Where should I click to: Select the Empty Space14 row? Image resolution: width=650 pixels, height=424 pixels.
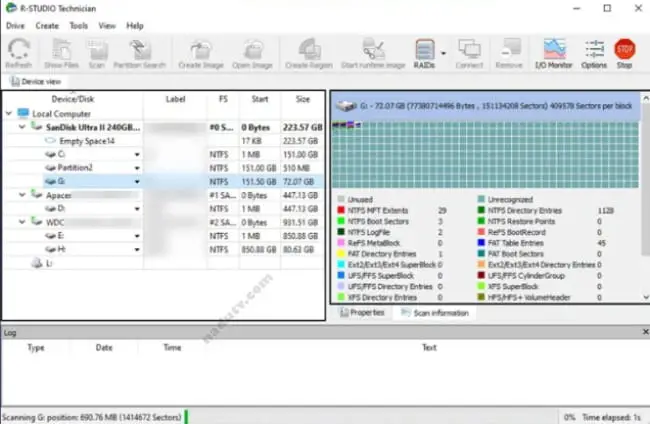coord(164,141)
